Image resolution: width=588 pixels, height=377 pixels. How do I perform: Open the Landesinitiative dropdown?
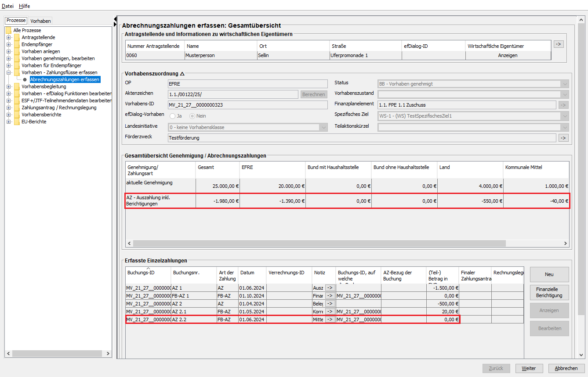tap(324, 127)
